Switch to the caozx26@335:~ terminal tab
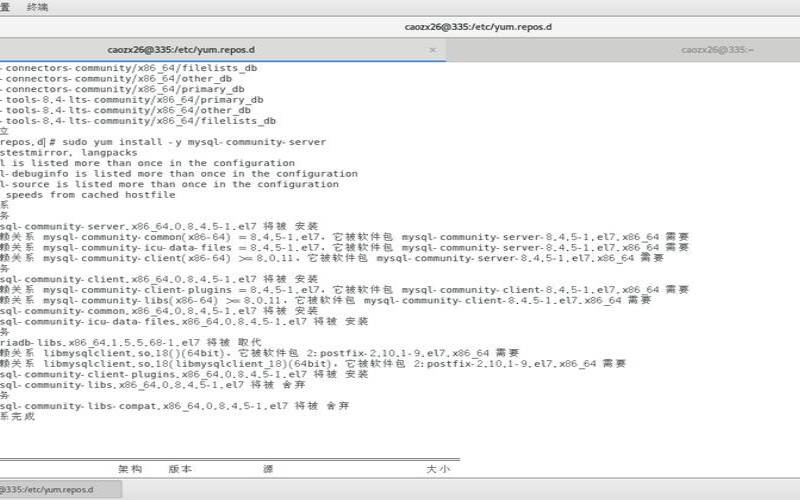This screenshot has width=800, height=500. (x=717, y=49)
